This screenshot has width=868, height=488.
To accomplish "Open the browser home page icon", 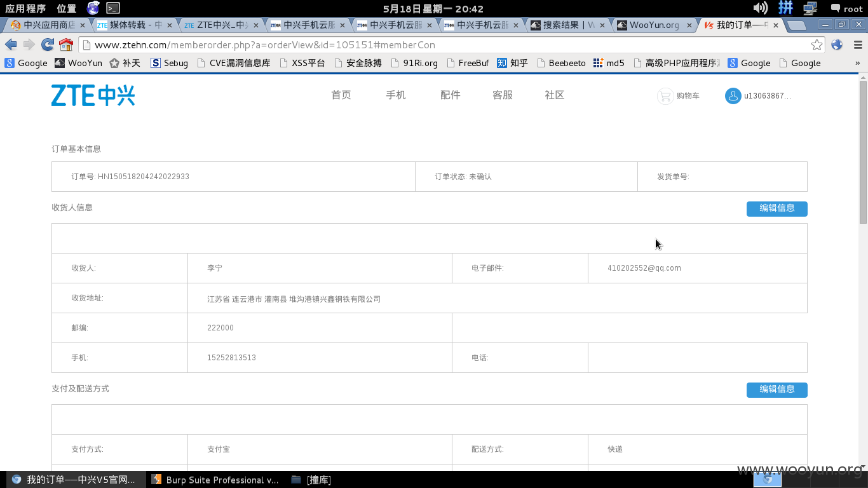I will [x=66, y=44].
